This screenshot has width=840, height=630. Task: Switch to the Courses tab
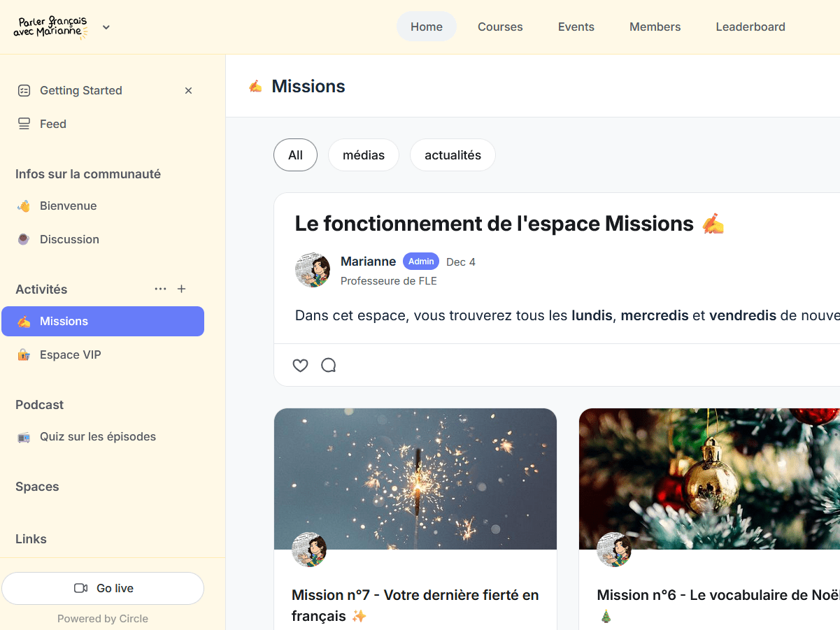pos(500,27)
